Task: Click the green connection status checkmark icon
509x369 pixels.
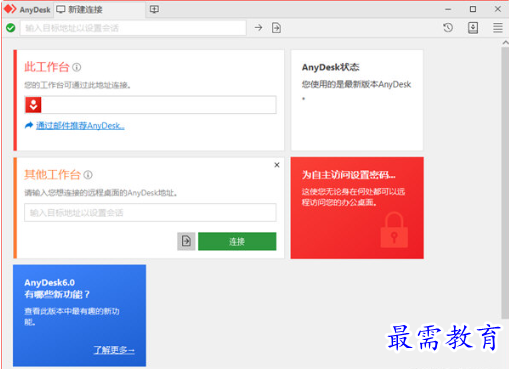Action: pos(11,28)
